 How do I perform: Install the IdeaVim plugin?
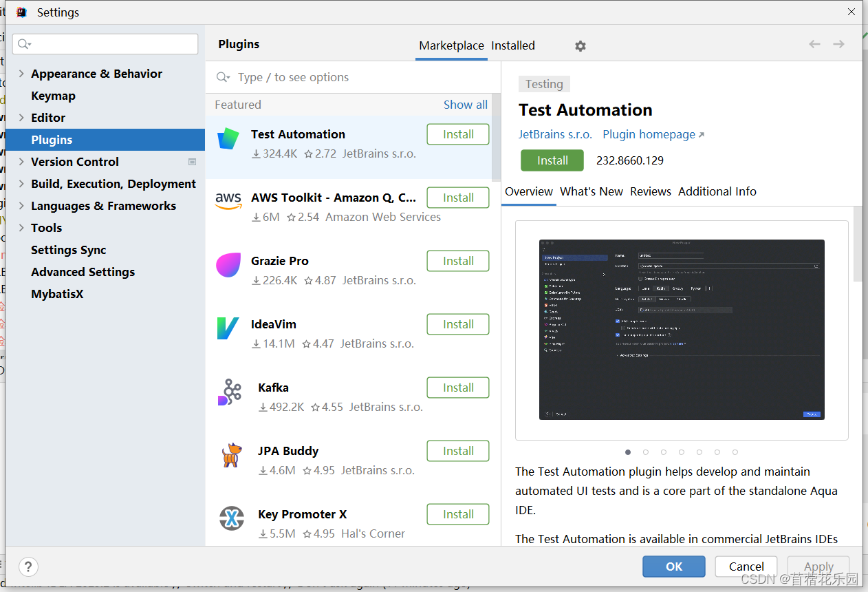pos(458,324)
